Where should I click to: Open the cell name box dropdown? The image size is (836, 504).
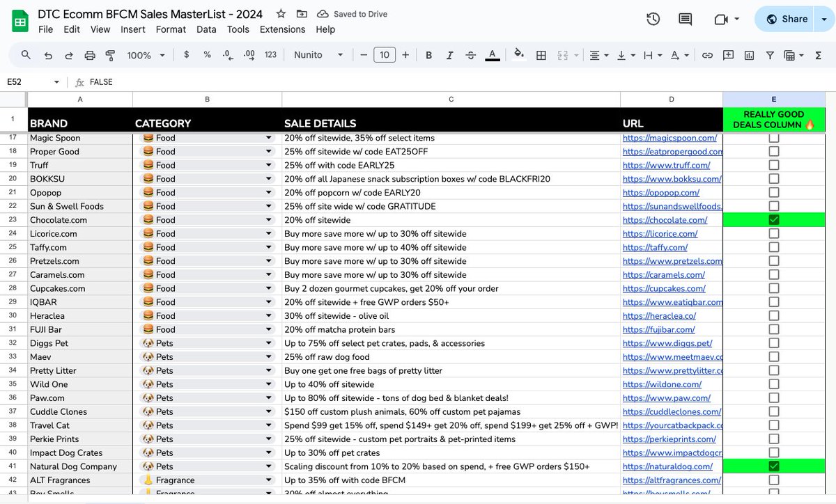click(x=56, y=82)
